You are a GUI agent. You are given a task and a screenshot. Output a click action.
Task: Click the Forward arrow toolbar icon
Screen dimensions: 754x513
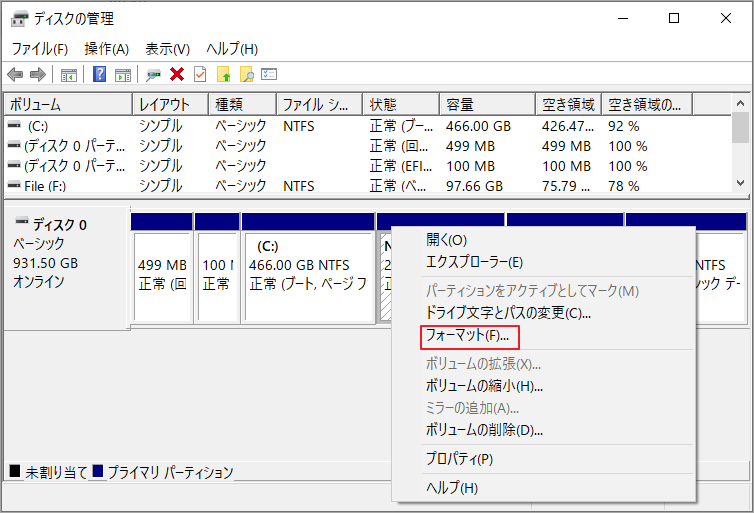(38, 75)
